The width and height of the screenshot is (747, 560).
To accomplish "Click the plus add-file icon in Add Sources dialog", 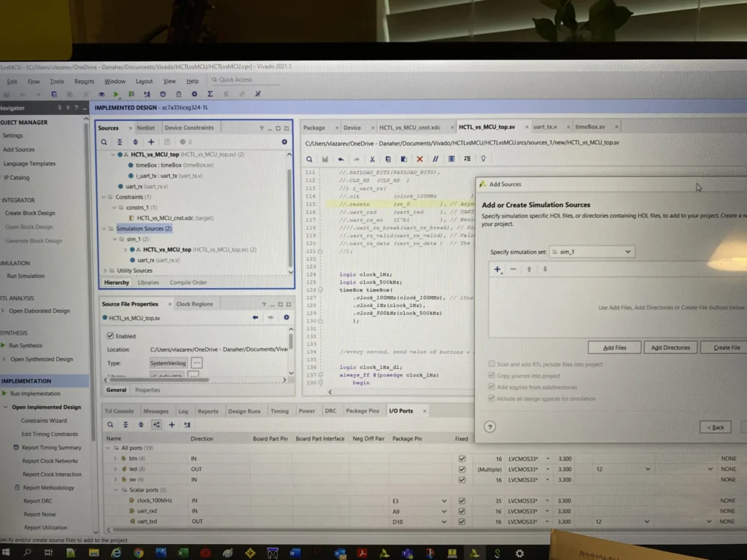I will (498, 269).
